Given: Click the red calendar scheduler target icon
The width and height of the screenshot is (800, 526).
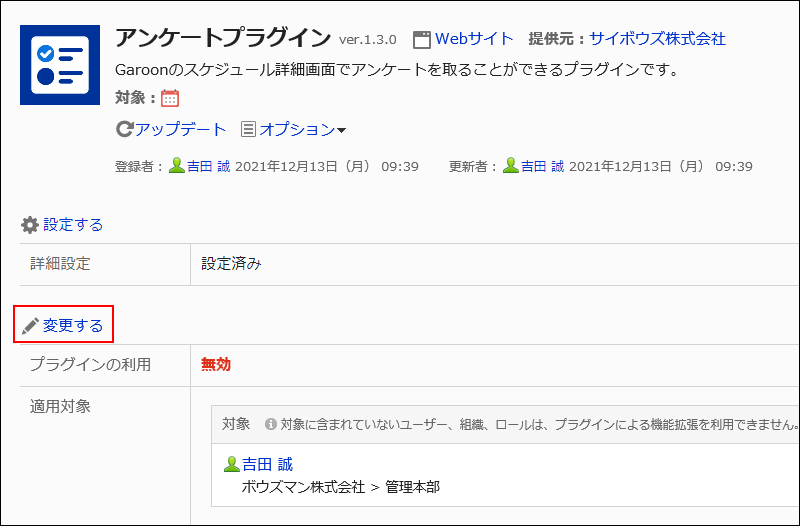Looking at the screenshot, I should (170, 98).
